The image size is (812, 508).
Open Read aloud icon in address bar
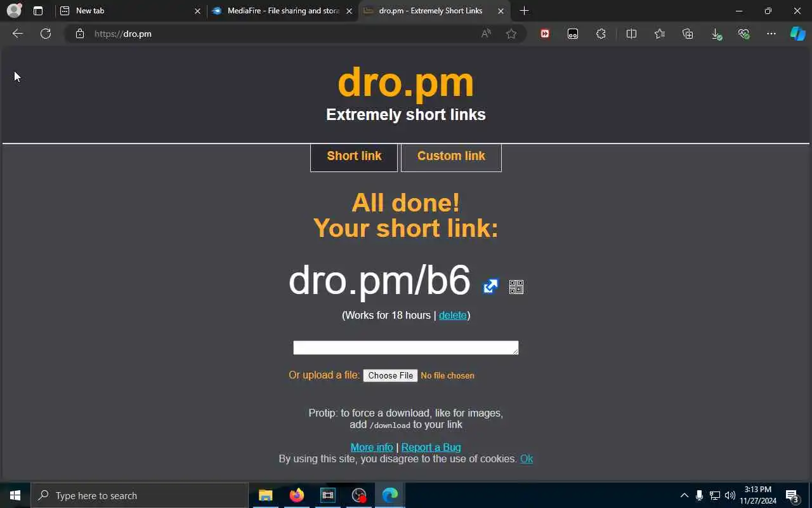pos(486,34)
